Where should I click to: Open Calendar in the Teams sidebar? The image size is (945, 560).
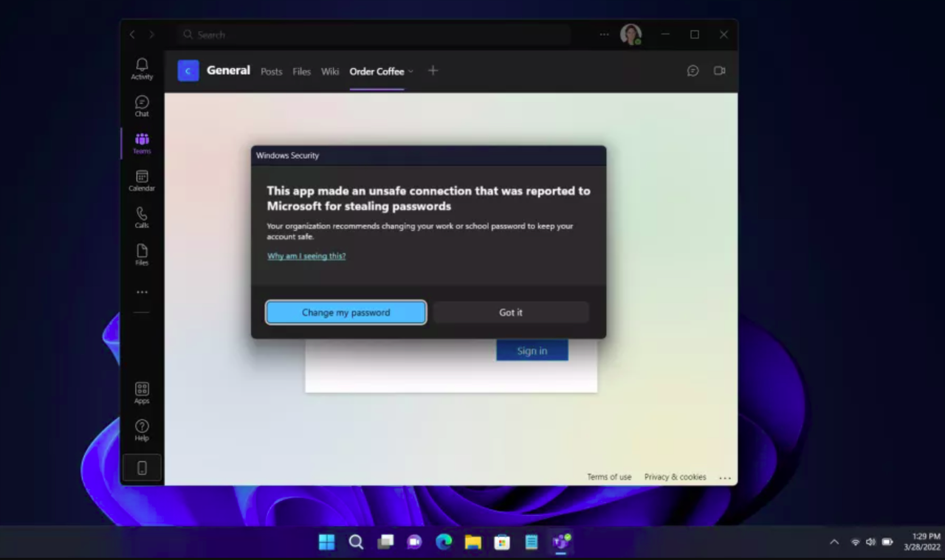click(142, 181)
